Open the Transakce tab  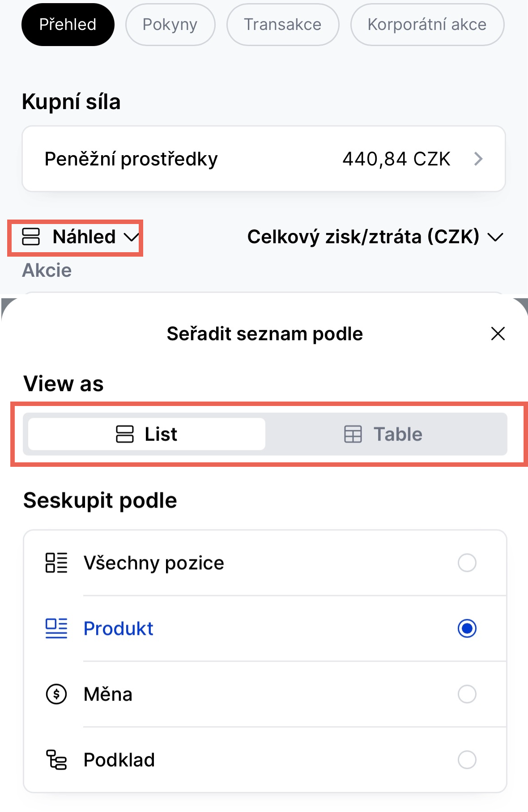pyautogui.click(x=282, y=25)
